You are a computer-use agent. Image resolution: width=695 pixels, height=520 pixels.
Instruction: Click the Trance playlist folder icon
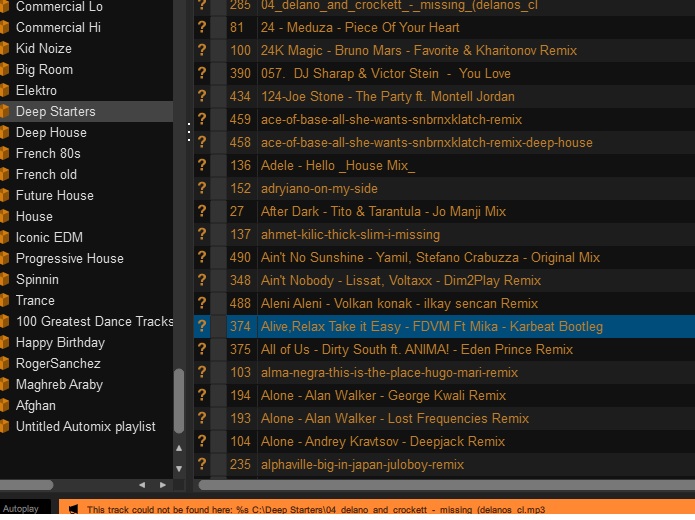(5, 301)
